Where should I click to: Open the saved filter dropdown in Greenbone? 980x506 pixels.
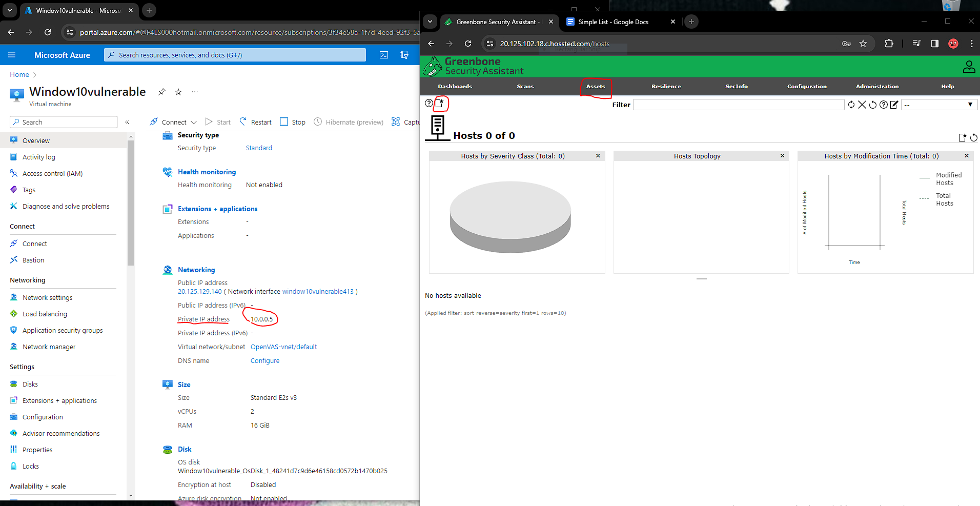[x=939, y=105]
